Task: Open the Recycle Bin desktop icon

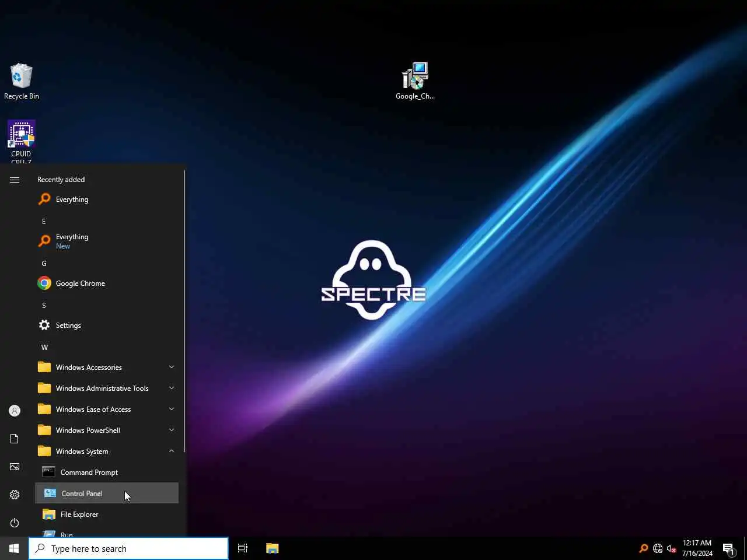Action: [x=22, y=82]
